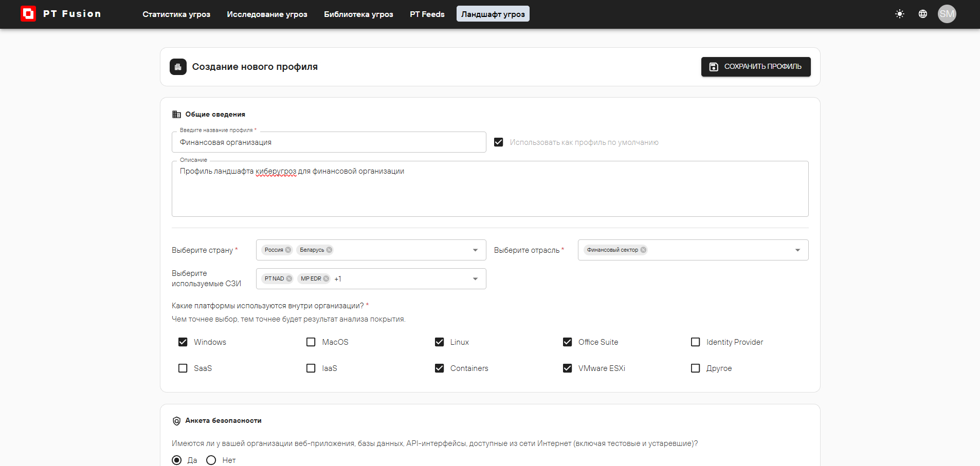Click the Анкета безопасности heading

pos(223,421)
